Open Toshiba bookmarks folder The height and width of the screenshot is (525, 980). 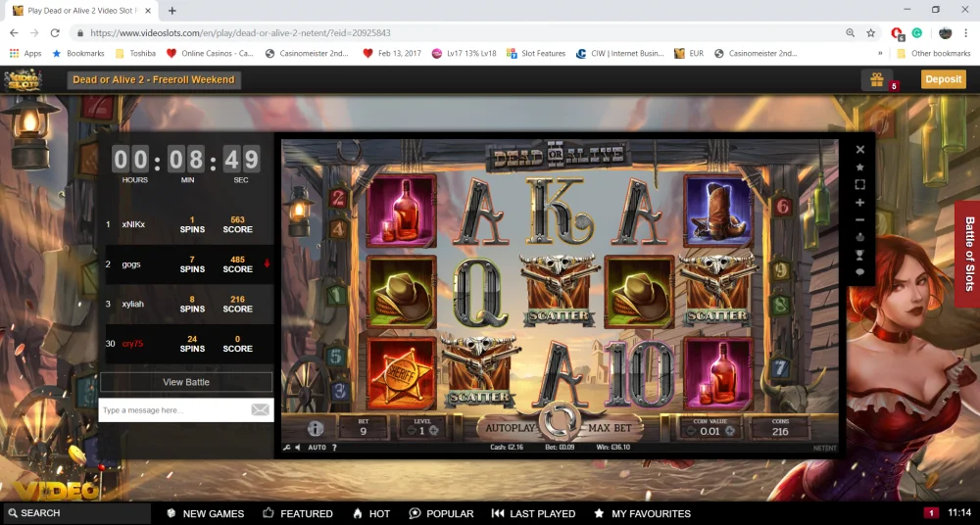(x=135, y=53)
